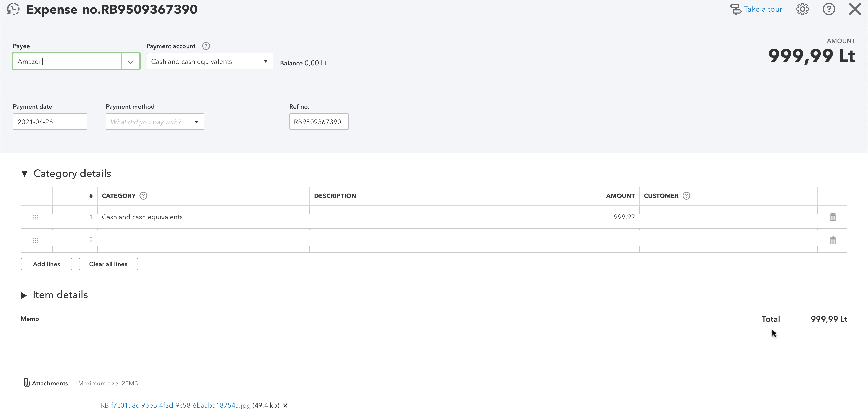868x412 pixels.
Task: Open the Payment account dropdown
Action: pos(266,62)
